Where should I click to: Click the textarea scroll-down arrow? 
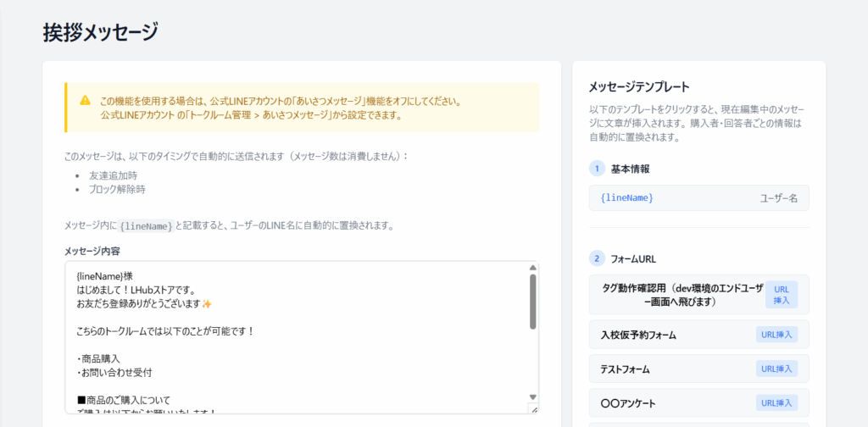(x=532, y=397)
